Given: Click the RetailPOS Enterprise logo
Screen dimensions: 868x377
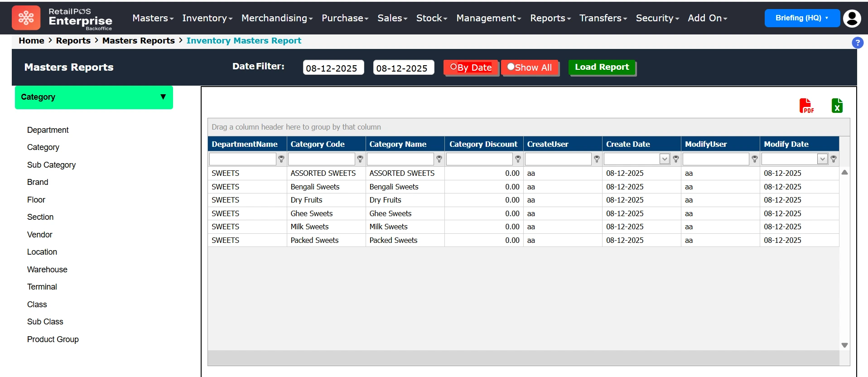Looking at the screenshot, I should (x=63, y=18).
